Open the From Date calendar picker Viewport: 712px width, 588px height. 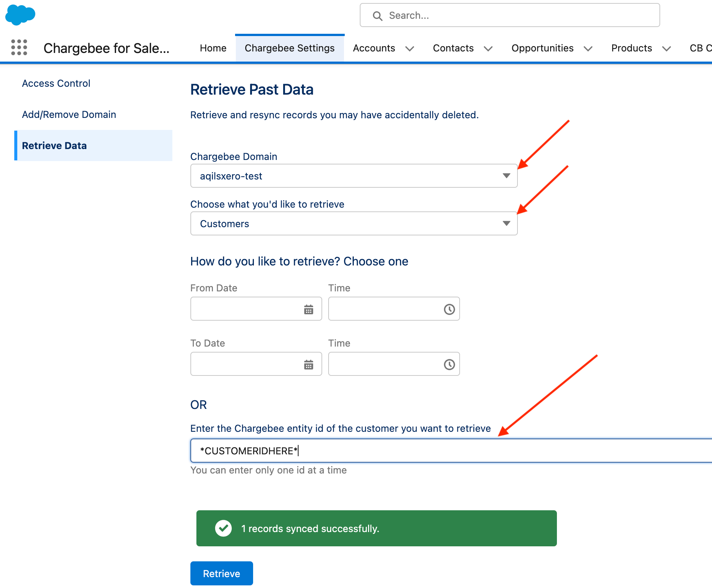309,309
